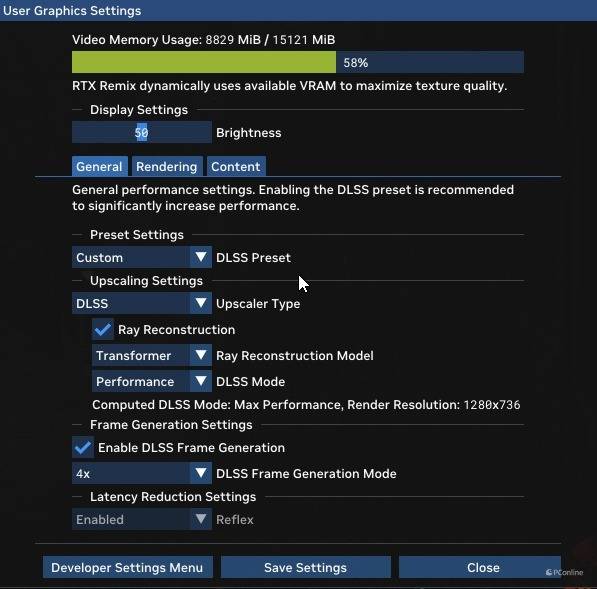
Task: Open the DLSS upscaler type combo box
Action: coord(142,303)
